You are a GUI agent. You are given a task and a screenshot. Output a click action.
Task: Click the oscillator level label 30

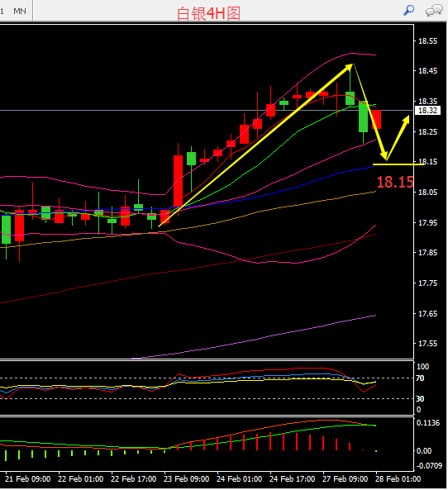pos(420,399)
